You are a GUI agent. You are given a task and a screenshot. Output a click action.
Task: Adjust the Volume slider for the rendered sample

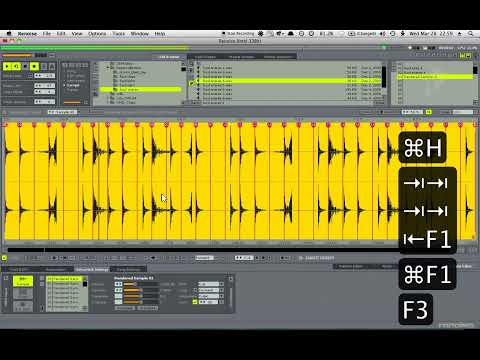tap(140, 284)
